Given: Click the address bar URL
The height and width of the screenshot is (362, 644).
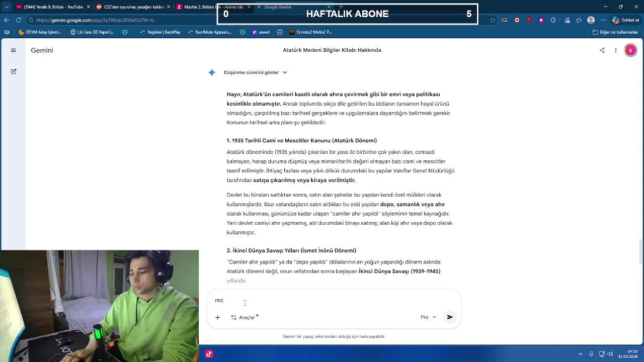Looking at the screenshot, I should click(95, 20).
